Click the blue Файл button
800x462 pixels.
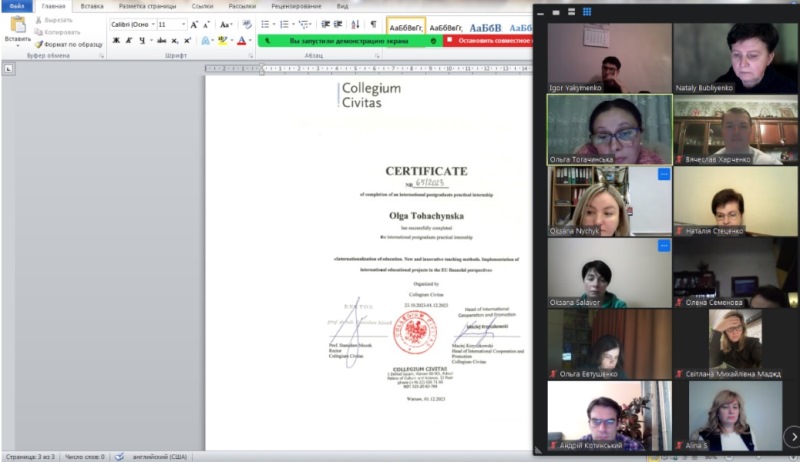17,6
